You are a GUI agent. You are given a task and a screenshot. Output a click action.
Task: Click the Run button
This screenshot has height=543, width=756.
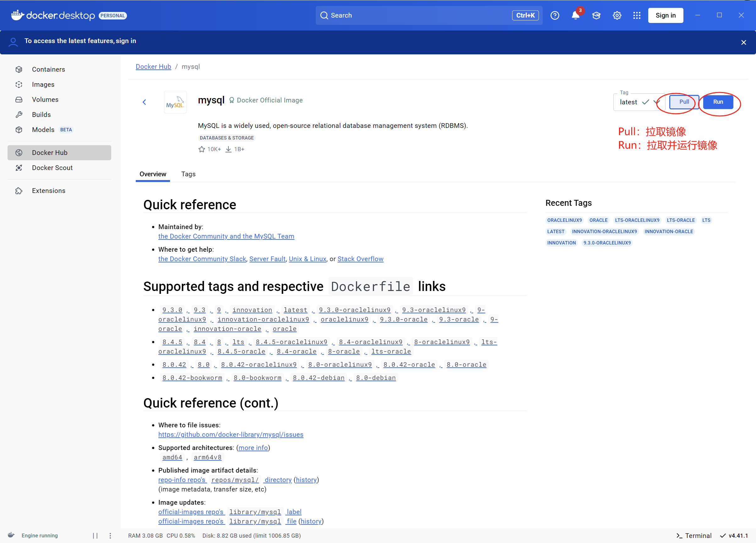718,102
